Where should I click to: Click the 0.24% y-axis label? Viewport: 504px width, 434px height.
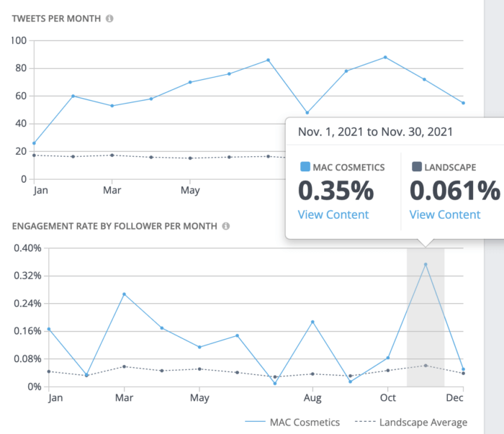click(x=27, y=303)
